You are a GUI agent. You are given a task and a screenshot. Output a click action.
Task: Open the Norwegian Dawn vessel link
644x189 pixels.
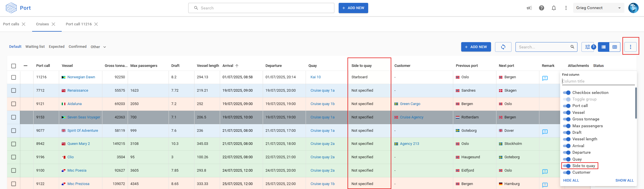pos(81,77)
